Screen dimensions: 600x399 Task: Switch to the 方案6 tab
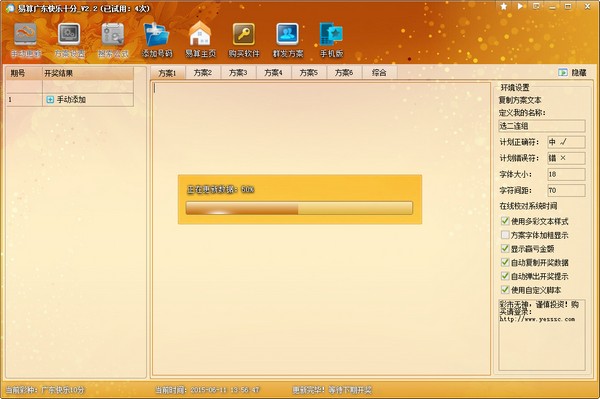tap(344, 72)
